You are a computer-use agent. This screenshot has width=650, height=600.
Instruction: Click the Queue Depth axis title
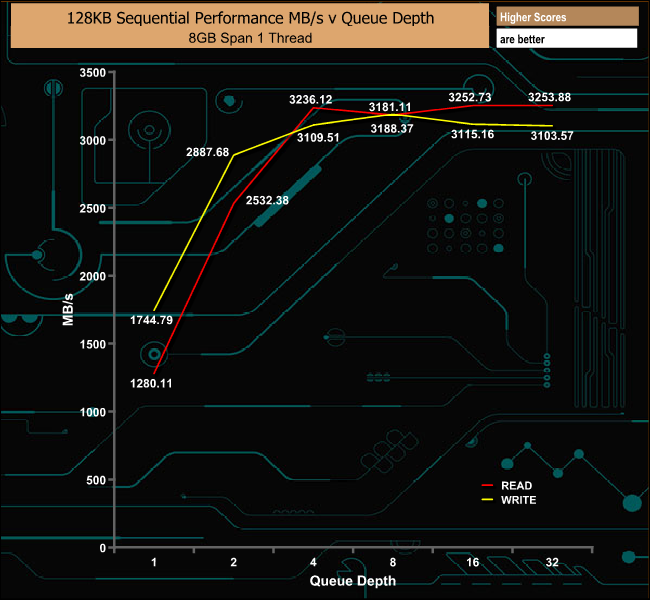click(352, 581)
